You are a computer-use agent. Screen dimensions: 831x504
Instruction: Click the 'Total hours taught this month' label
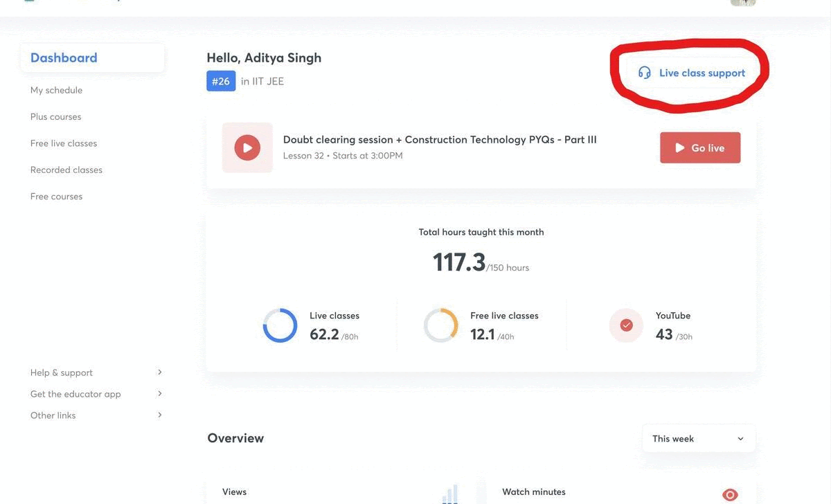(481, 232)
